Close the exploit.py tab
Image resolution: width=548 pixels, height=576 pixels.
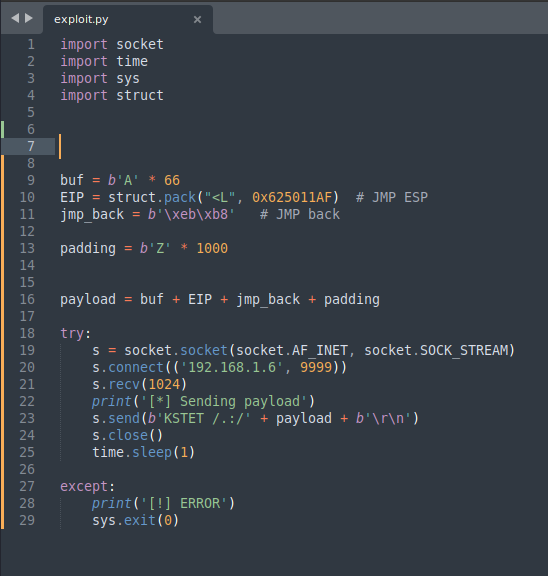(197, 19)
